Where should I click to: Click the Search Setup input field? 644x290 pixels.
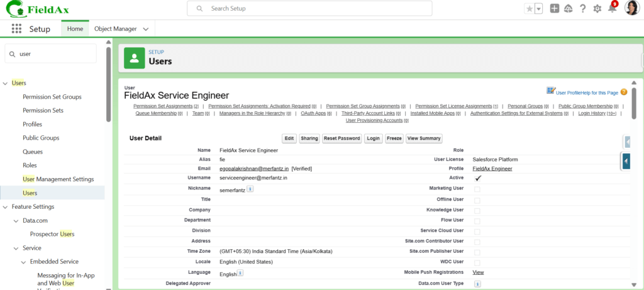309,8
